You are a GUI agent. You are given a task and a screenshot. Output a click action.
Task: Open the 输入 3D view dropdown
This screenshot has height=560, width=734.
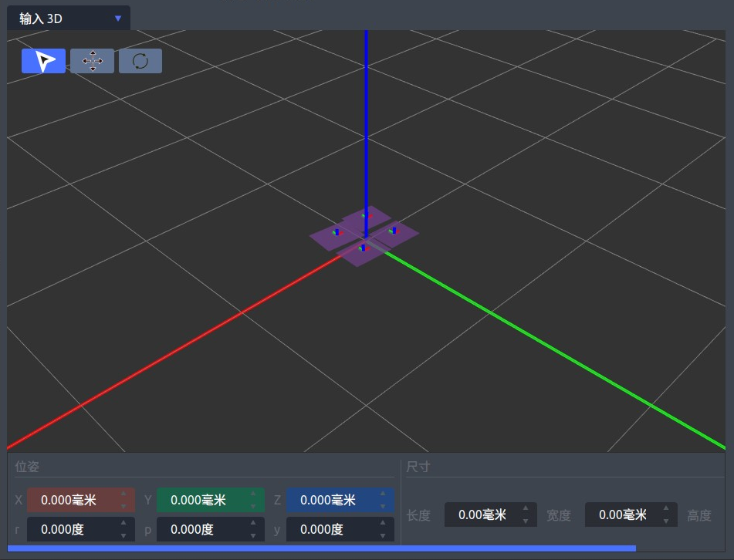click(69, 19)
